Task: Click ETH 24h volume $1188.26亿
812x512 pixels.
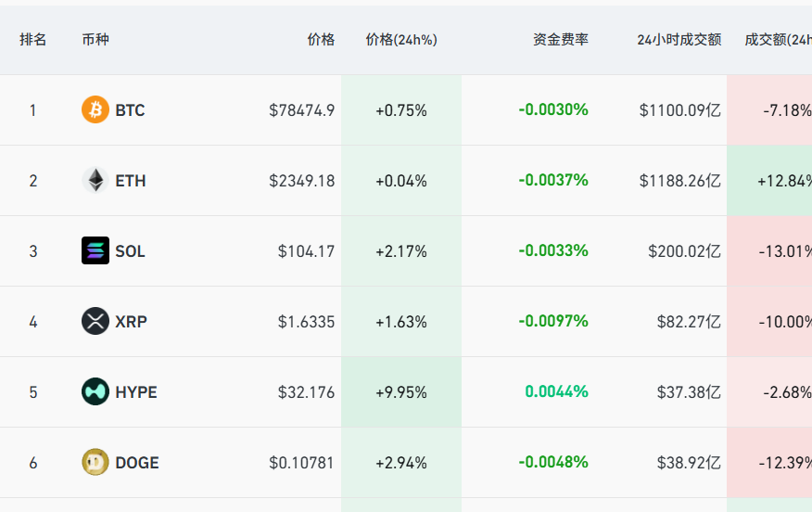Action: click(x=679, y=181)
